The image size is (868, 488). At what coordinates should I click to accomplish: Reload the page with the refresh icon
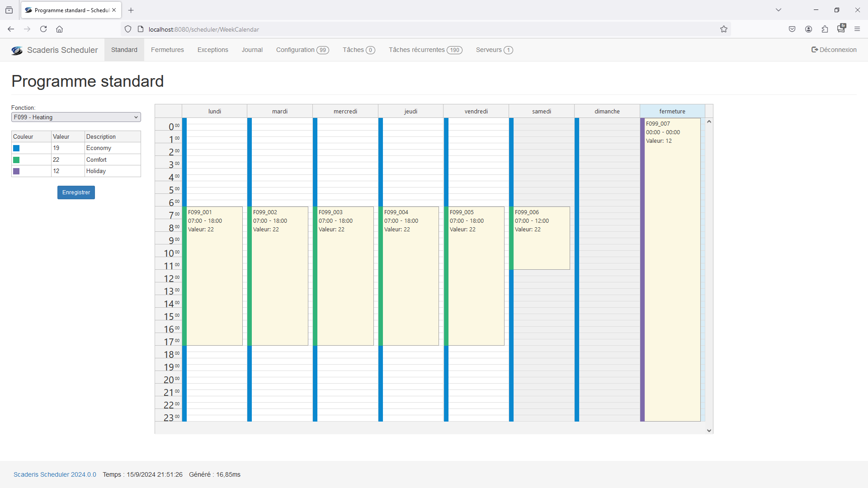point(43,29)
